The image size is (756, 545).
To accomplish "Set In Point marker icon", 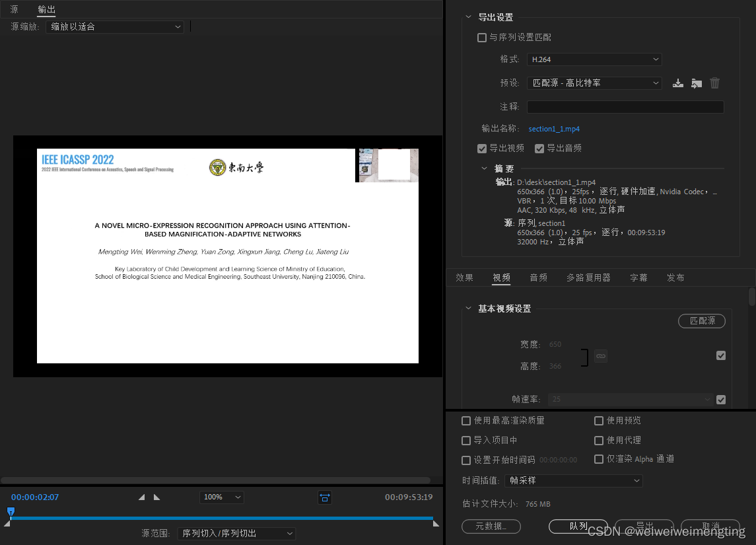I will 141,497.
